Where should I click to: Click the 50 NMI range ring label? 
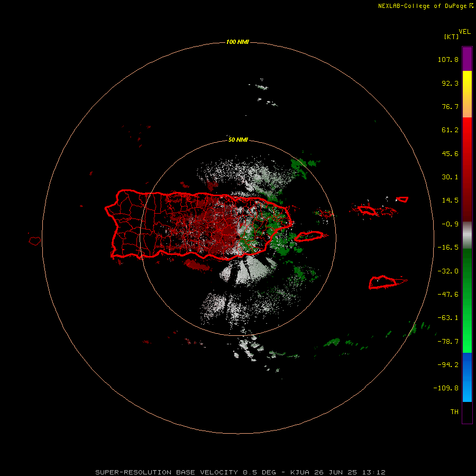[237, 140]
